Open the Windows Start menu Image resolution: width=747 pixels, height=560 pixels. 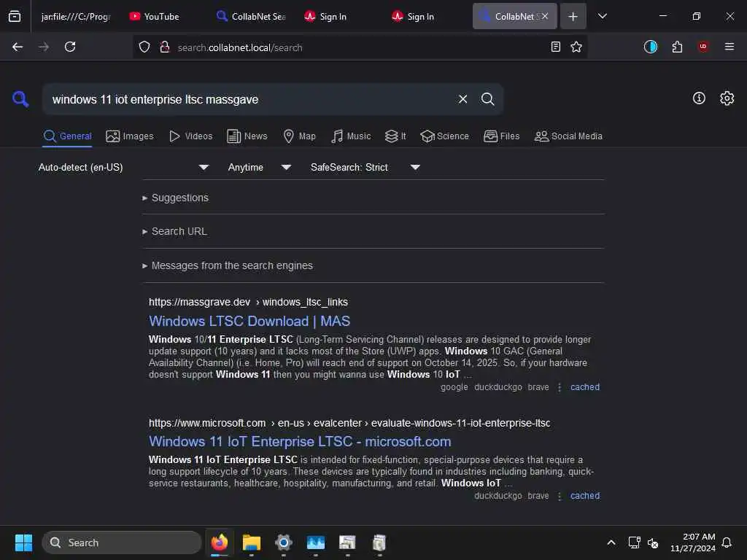(x=23, y=542)
